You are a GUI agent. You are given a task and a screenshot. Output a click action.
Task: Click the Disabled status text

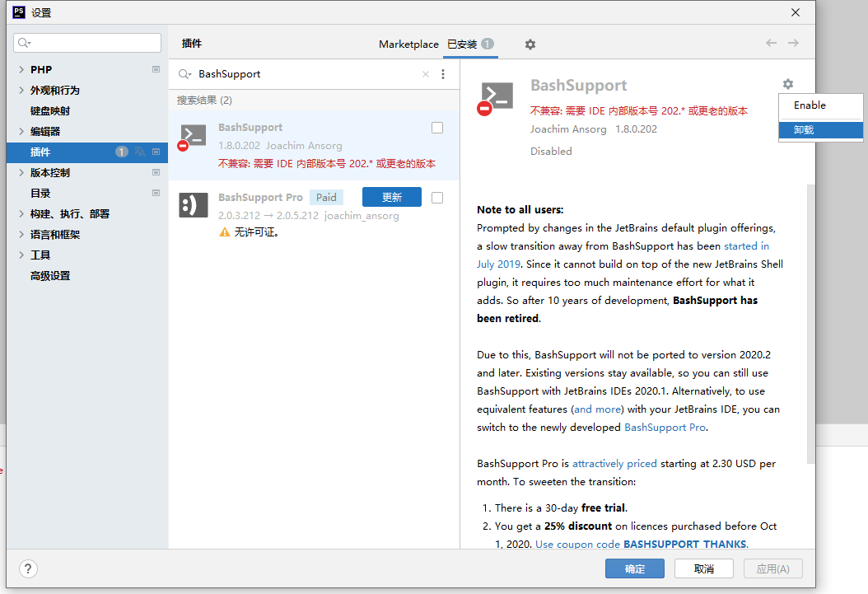tap(551, 151)
